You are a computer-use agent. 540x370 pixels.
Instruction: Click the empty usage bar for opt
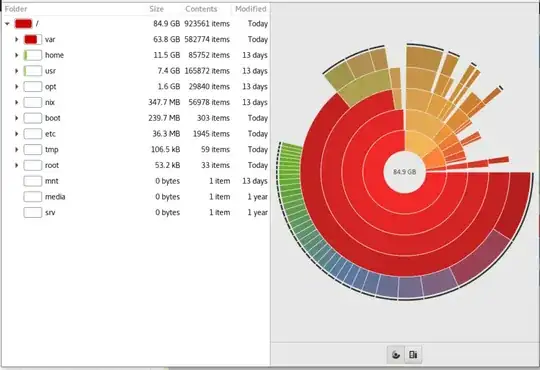point(33,87)
